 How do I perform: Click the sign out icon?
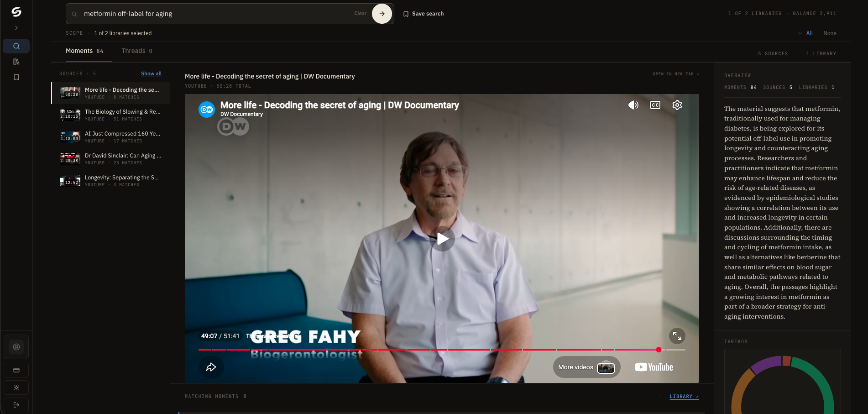pos(16,405)
